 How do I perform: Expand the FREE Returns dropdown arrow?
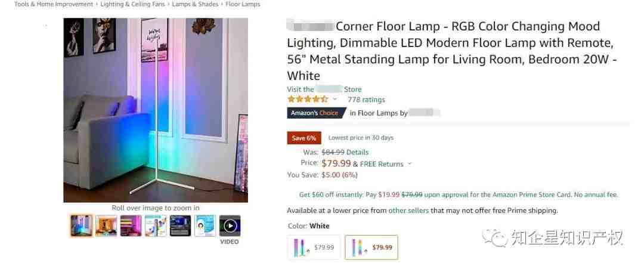409,164
